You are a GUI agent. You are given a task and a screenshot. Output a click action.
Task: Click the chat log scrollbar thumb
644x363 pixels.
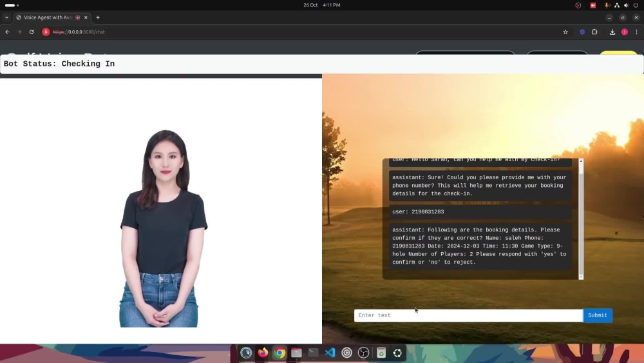[581, 224]
